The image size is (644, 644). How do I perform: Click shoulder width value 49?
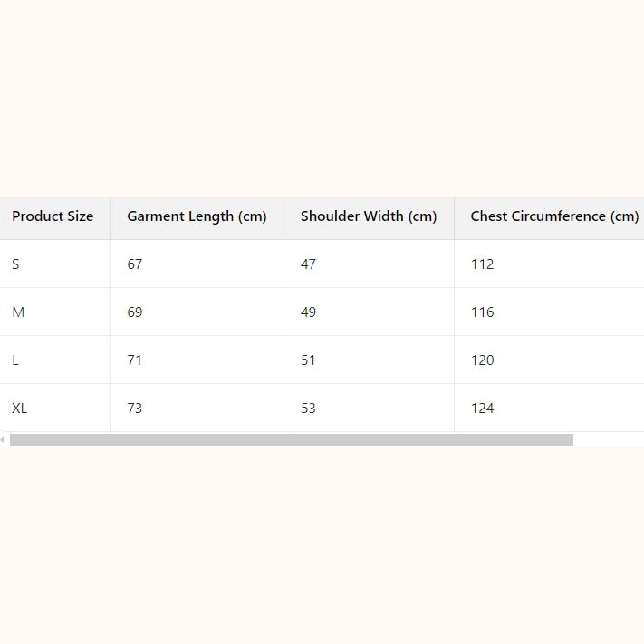(x=309, y=312)
